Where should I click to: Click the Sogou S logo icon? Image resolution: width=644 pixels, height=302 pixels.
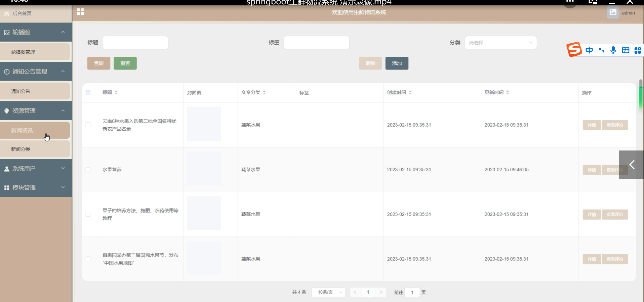tap(574, 50)
